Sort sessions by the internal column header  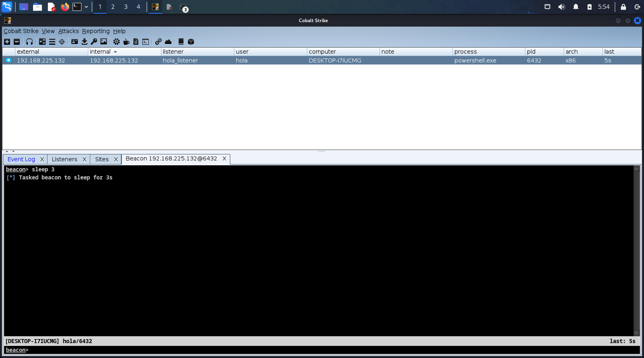[x=125, y=52]
